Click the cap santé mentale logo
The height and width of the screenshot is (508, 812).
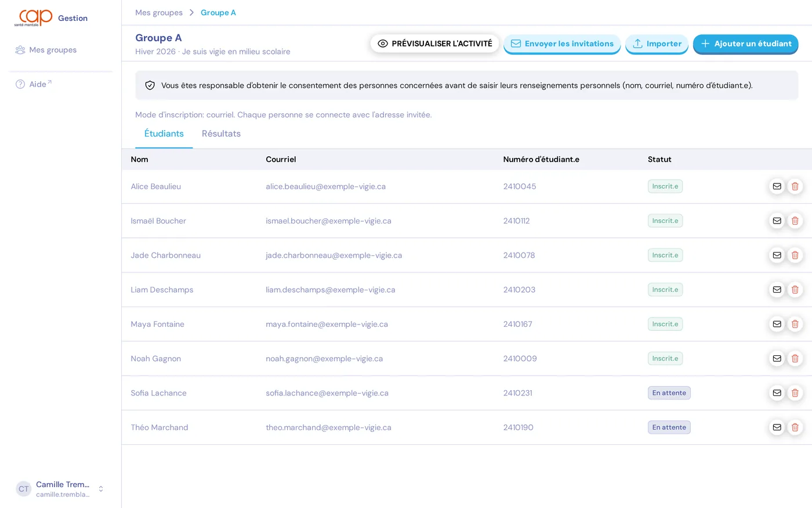click(34, 18)
